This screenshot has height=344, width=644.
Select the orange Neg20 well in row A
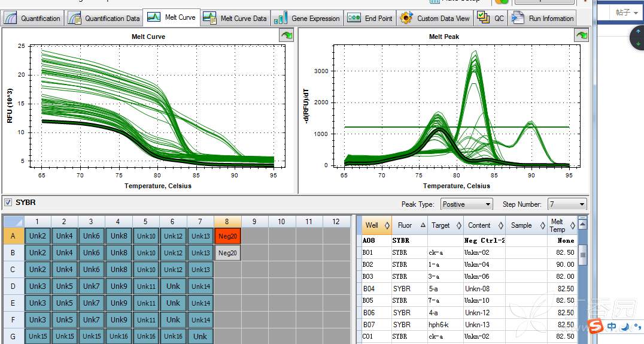pyautogui.click(x=227, y=237)
